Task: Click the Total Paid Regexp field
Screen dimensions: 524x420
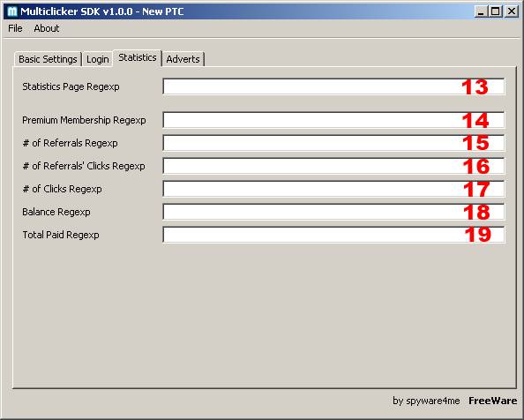Action: pyautogui.click(x=333, y=235)
